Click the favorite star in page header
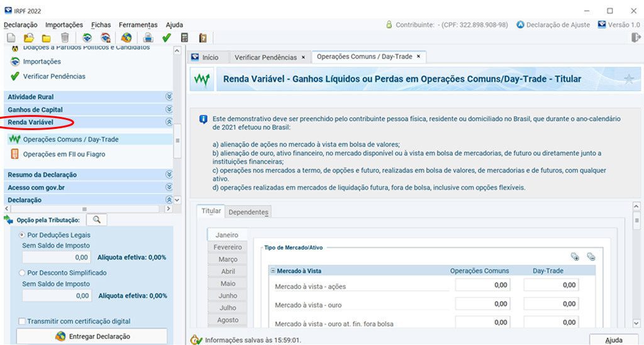This screenshot has height=345, width=644. tap(629, 79)
